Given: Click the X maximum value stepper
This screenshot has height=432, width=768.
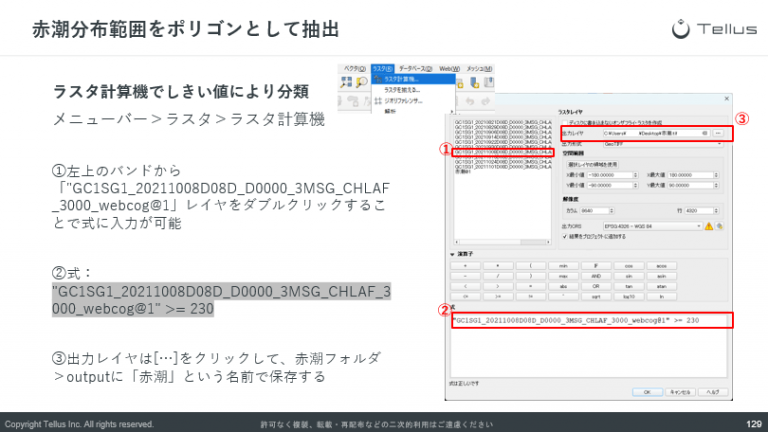Looking at the screenshot, I should tap(716, 175).
